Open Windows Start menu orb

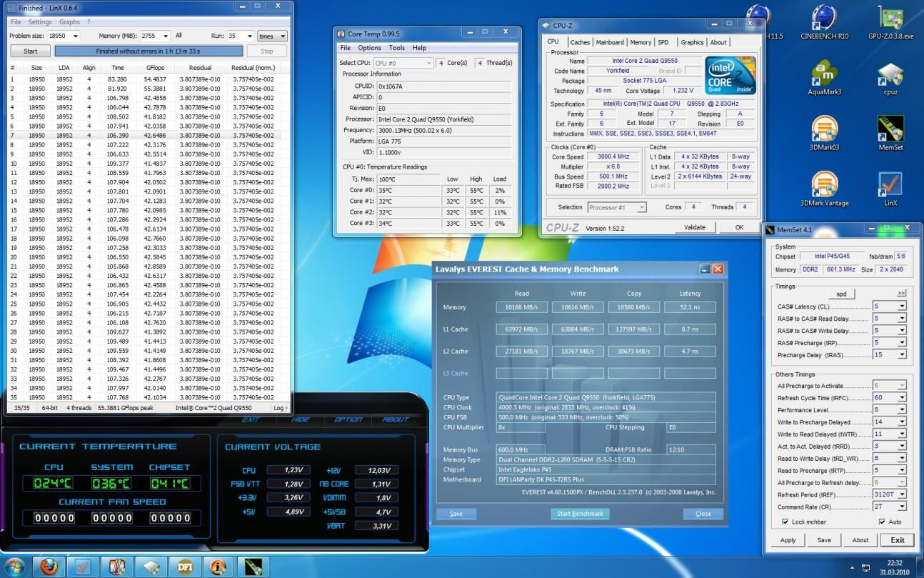(14, 567)
